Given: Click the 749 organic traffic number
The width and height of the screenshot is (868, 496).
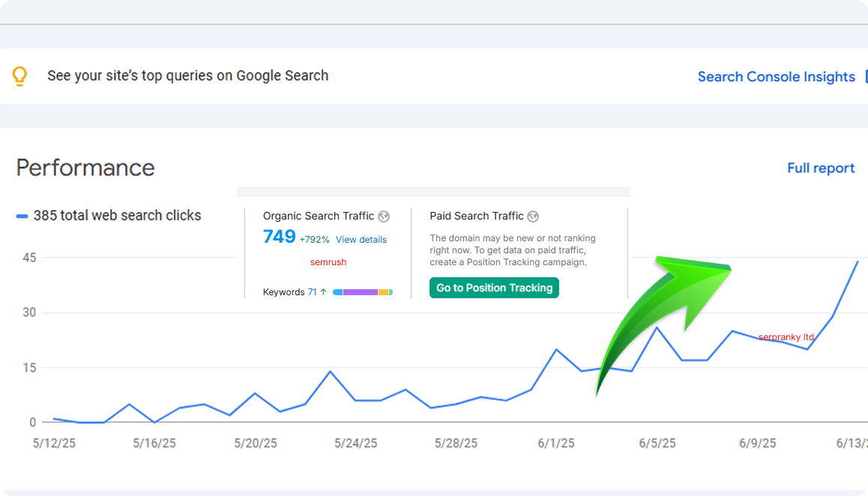Looking at the screenshot, I should [x=279, y=237].
